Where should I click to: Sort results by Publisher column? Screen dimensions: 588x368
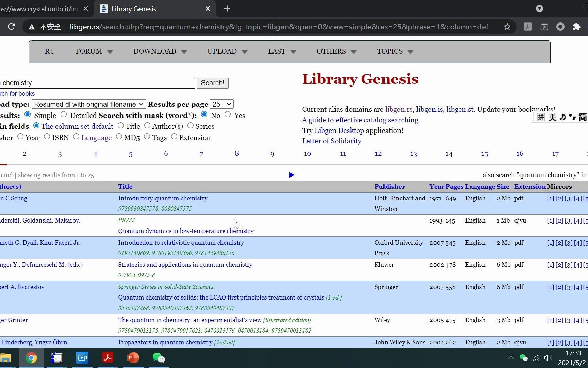point(390,186)
